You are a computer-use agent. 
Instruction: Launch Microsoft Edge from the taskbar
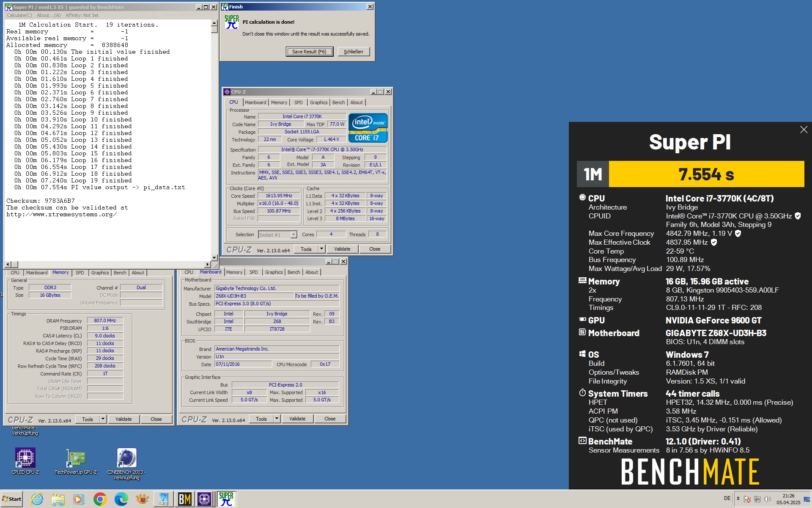(x=121, y=500)
